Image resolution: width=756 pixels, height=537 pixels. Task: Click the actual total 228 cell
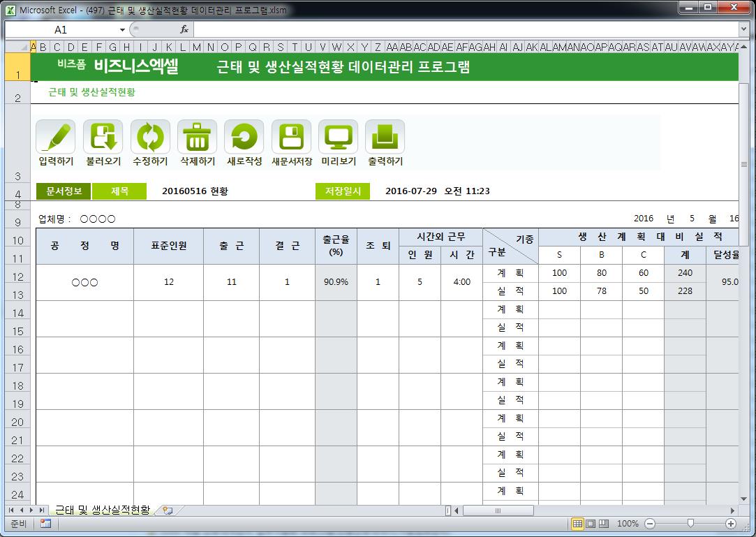pyautogui.click(x=685, y=291)
